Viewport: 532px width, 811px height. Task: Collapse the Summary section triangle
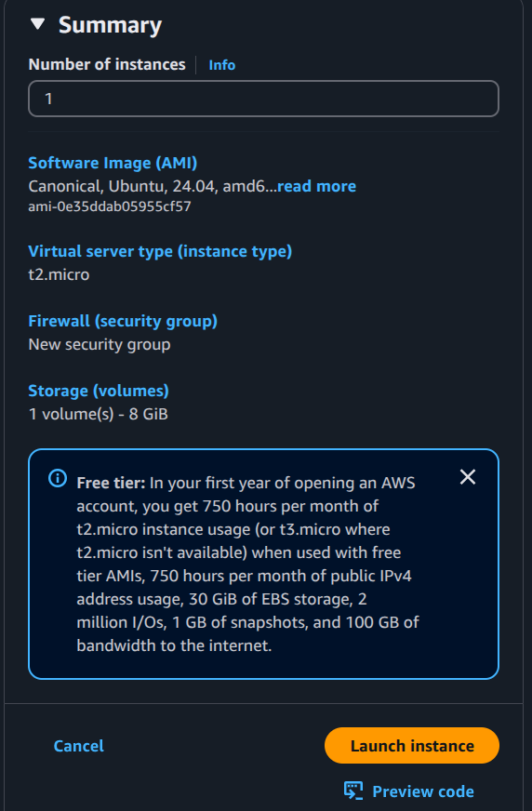click(x=38, y=24)
